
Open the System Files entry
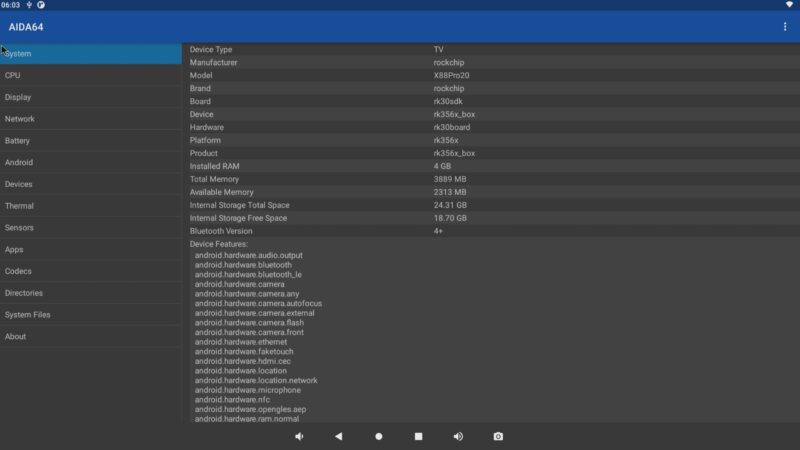90,315
